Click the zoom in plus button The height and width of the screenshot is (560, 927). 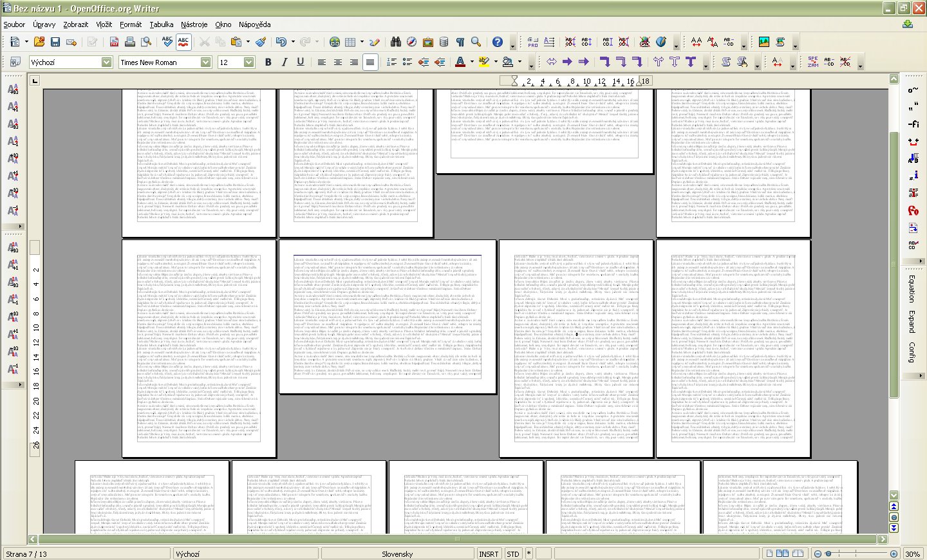[x=894, y=554]
